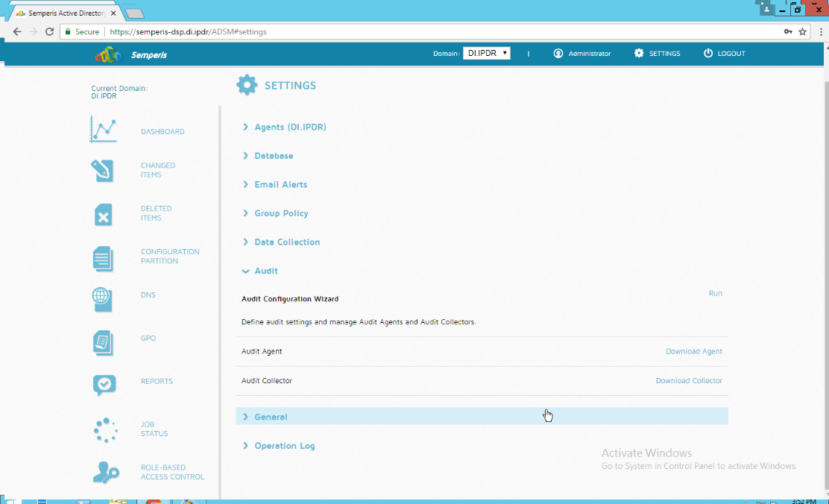Click the Download Collector link
This screenshot has height=504, width=829.
click(689, 381)
